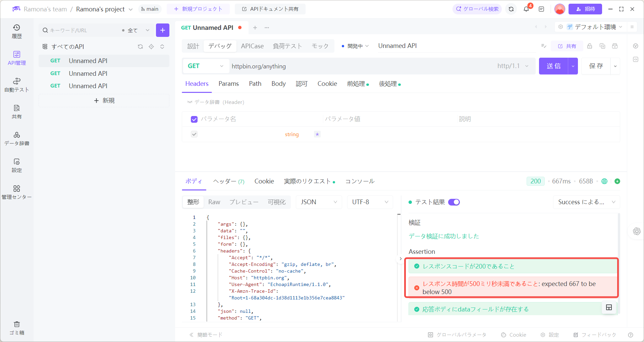
Task: Open the ゴミ箱 trash from the sidebar
Action: point(17,328)
